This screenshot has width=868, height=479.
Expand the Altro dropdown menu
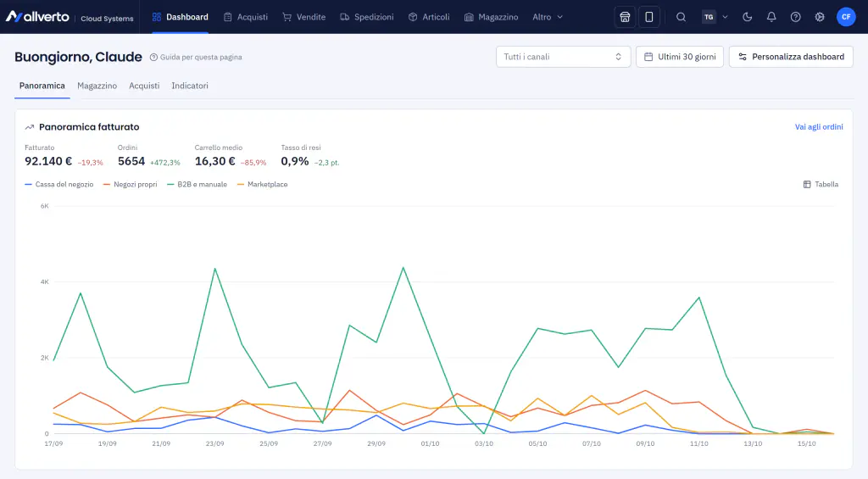(548, 17)
